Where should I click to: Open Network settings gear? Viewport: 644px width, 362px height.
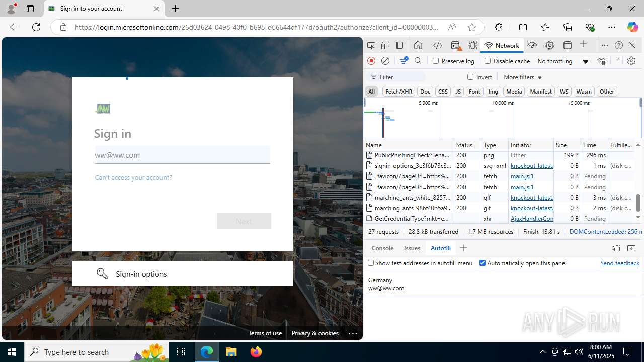click(x=631, y=61)
